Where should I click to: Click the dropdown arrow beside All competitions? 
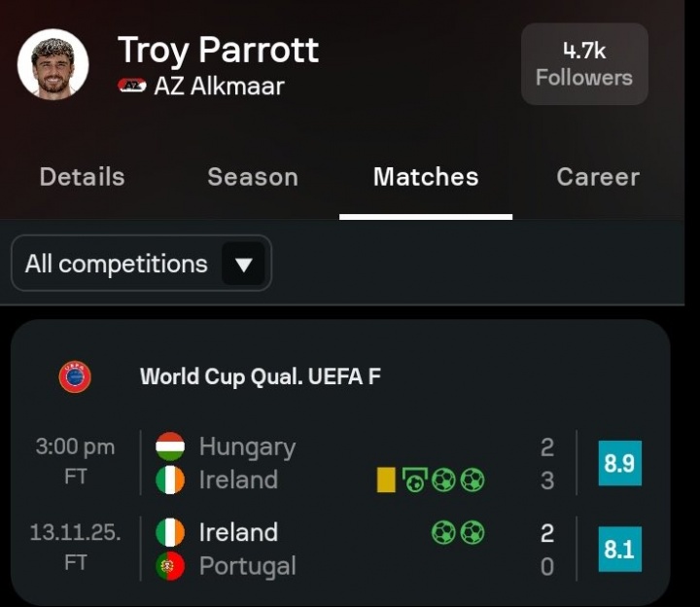click(x=243, y=264)
